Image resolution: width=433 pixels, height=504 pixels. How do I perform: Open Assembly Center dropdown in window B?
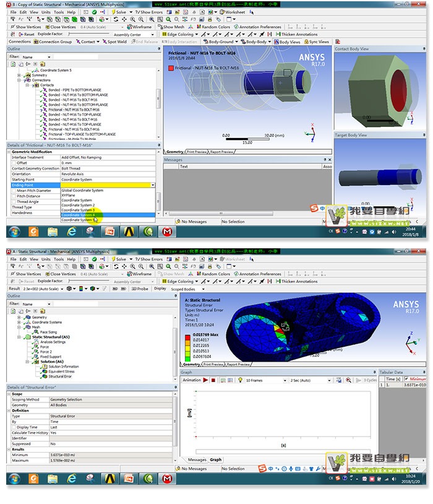[153, 35]
